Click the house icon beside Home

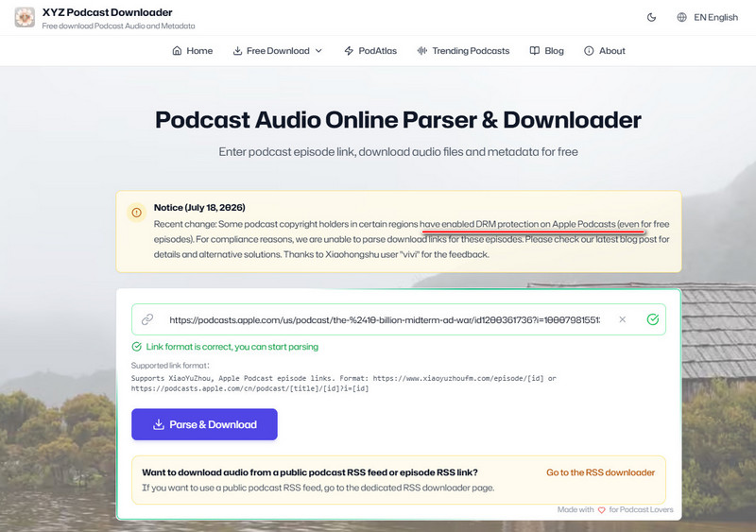pos(177,51)
